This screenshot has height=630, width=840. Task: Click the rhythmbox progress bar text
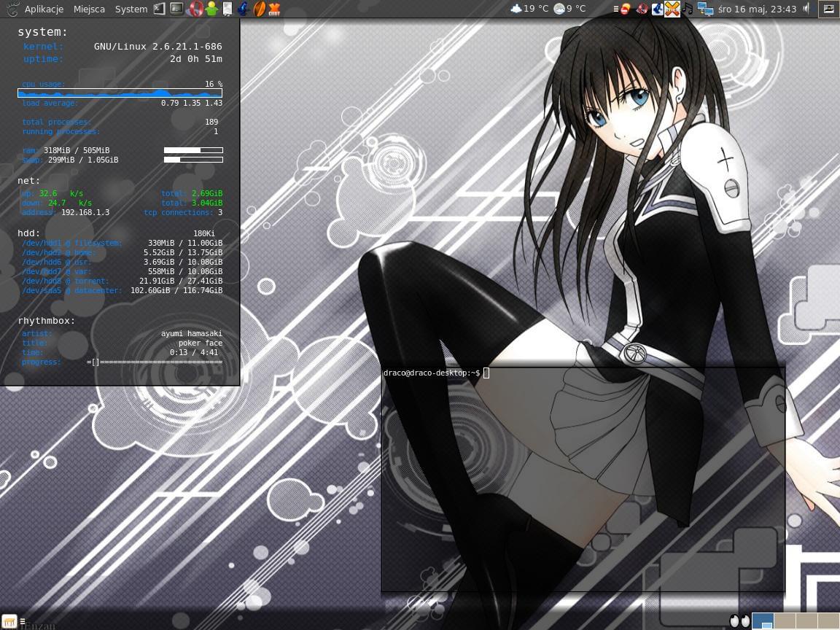[x=155, y=362]
